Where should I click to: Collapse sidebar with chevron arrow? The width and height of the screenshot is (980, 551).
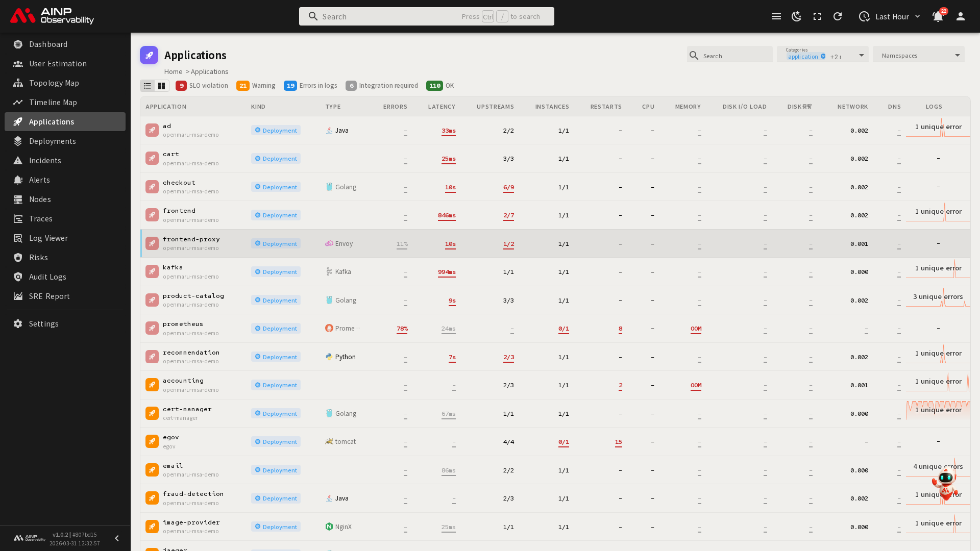pyautogui.click(x=117, y=538)
